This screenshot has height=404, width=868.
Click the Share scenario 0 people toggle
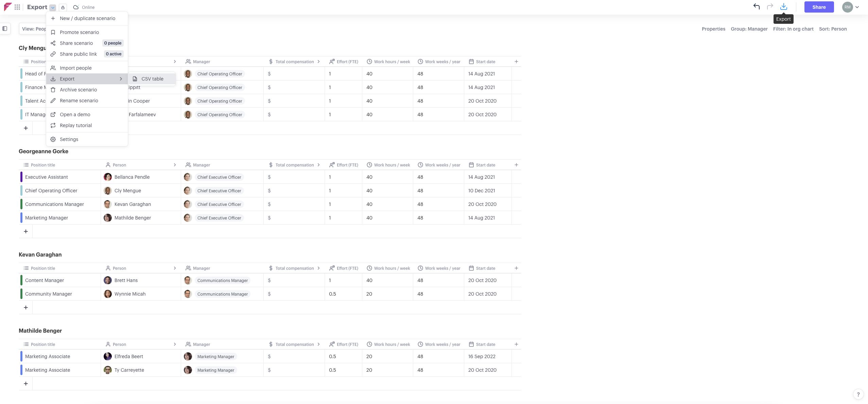coord(86,43)
